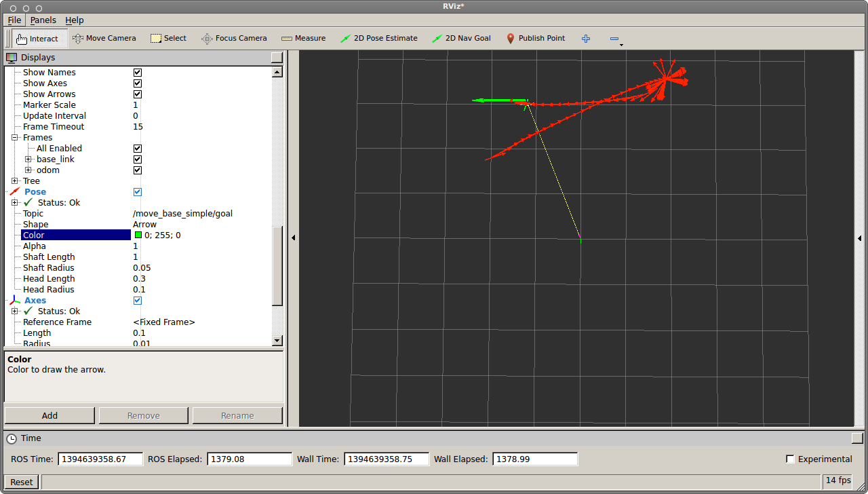Select the 2D Nav Goal tool
The height and width of the screenshot is (494, 868).
point(461,39)
